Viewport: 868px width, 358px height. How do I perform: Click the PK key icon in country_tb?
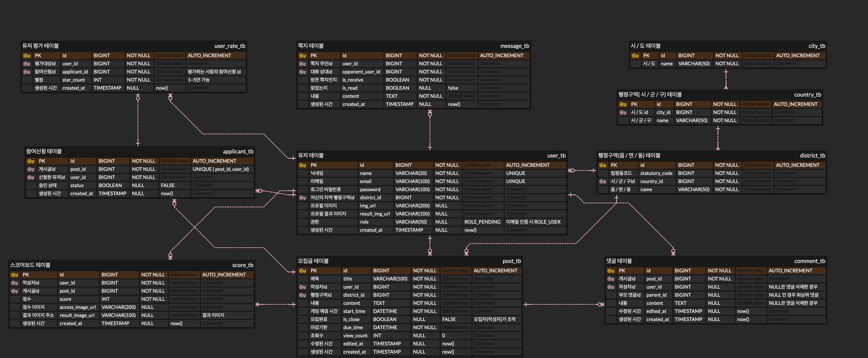tap(623, 104)
